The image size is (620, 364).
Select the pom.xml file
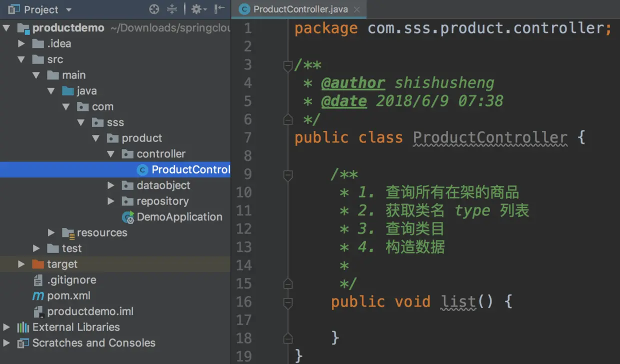tap(68, 295)
